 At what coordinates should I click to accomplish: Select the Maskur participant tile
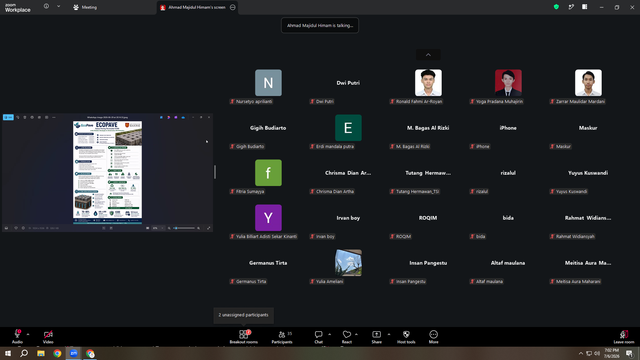[588, 128]
